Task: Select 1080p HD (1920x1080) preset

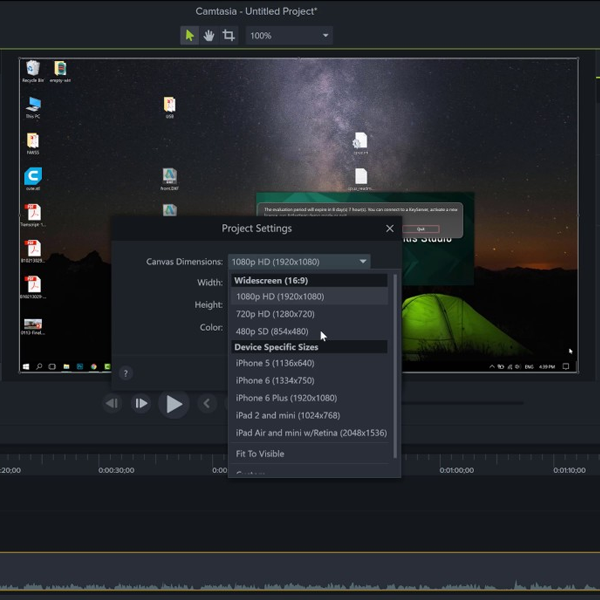Action: coord(280,297)
